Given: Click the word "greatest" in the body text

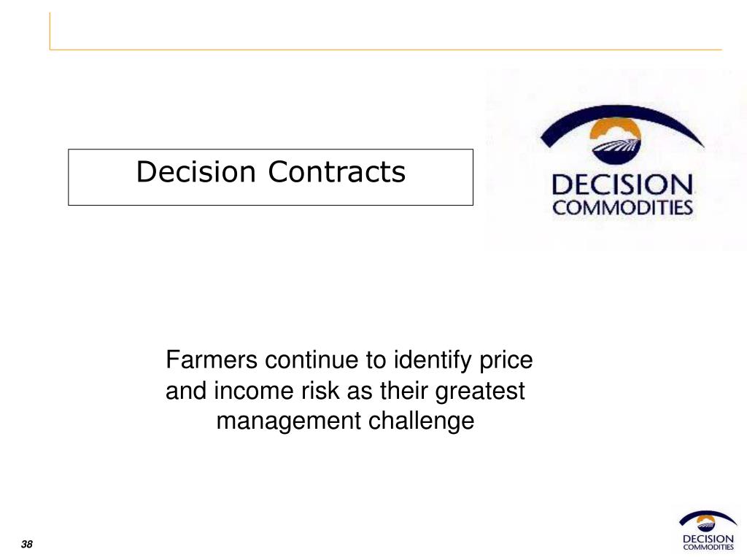Looking at the screenshot, I should point(480,392).
